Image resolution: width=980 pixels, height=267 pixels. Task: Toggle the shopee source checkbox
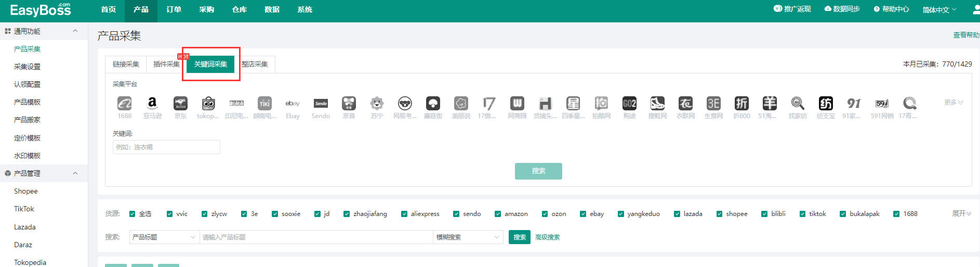point(720,214)
